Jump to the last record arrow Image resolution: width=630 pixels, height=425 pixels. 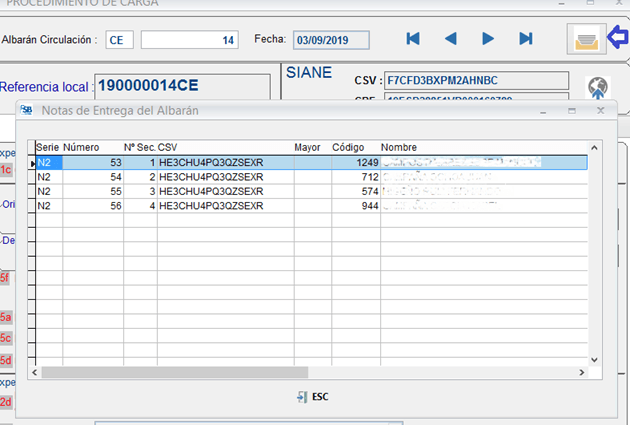pos(526,39)
